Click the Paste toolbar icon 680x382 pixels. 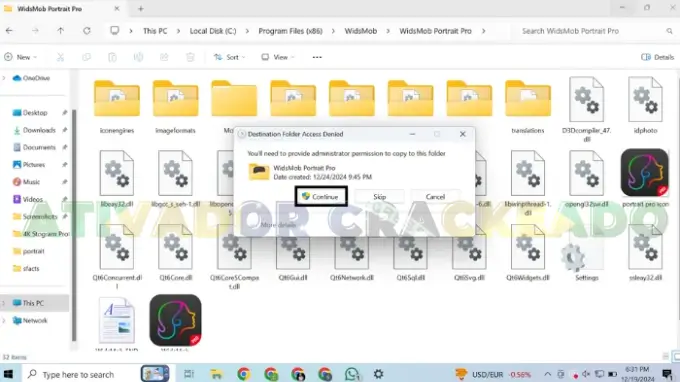(x=112, y=57)
